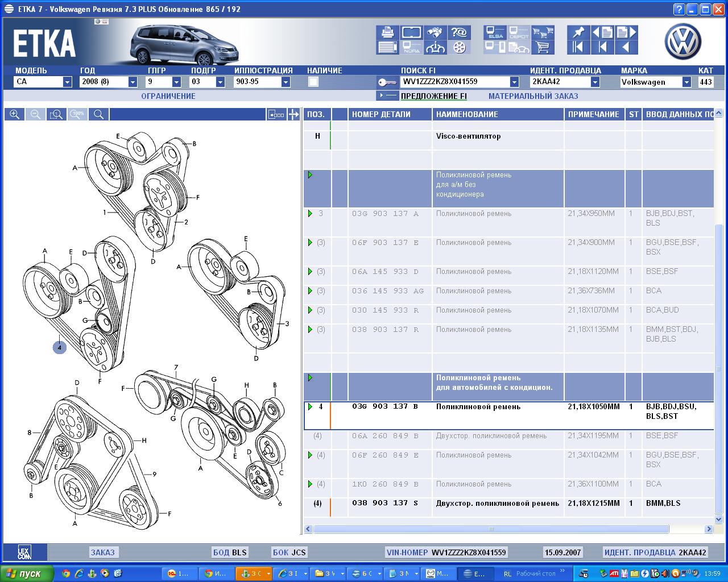Zoom in on the illustration

pos(15,114)
